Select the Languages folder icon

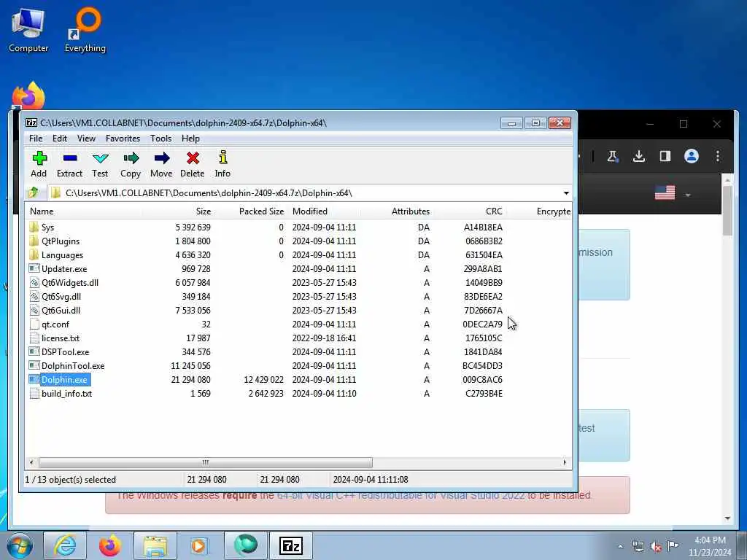point(34,254)
